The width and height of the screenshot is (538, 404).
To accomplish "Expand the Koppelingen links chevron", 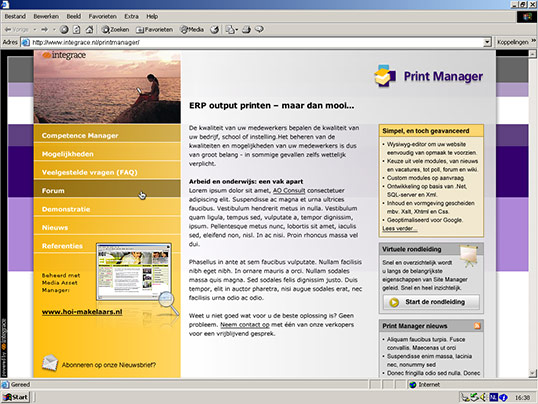I will [534, 41].
